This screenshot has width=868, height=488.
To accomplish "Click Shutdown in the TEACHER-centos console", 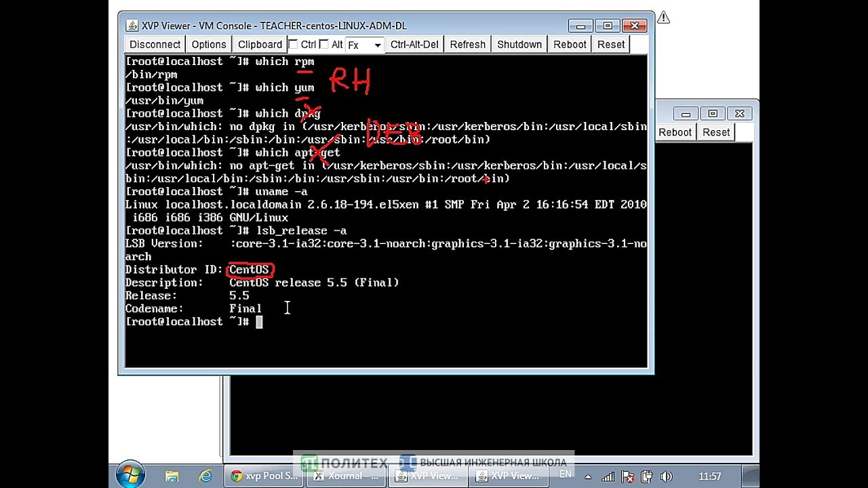I will point(519,44).
